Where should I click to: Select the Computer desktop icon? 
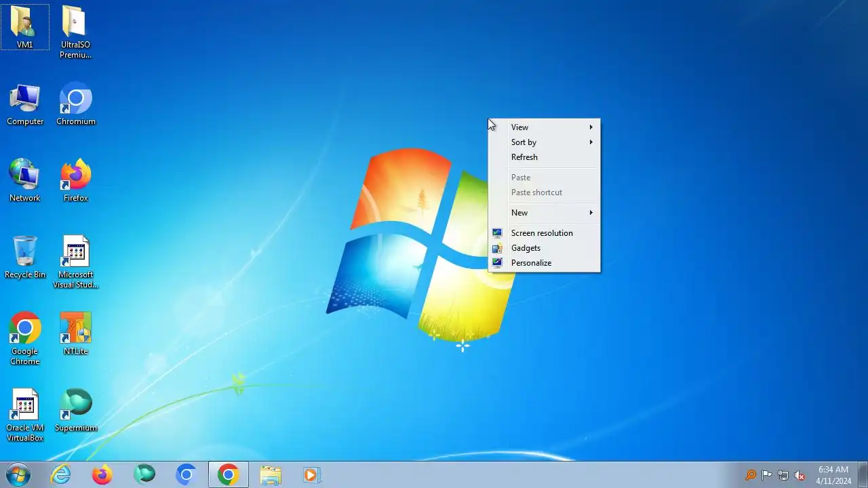coord(25,104)
